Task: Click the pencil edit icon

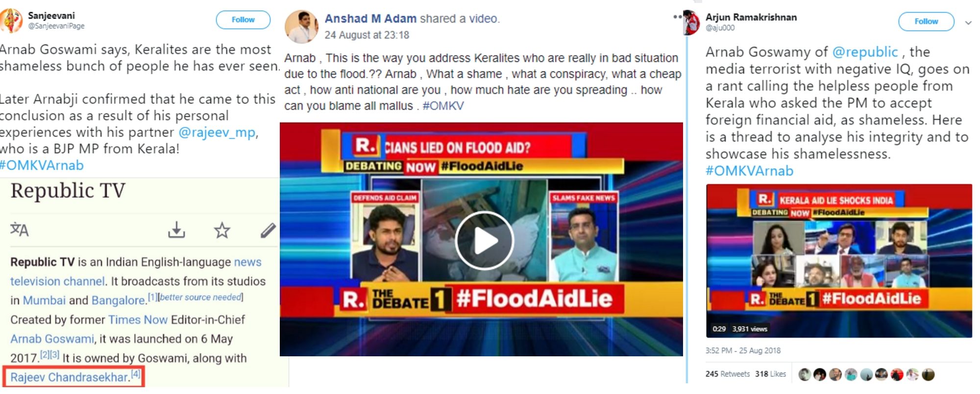Action: point(268,230)
